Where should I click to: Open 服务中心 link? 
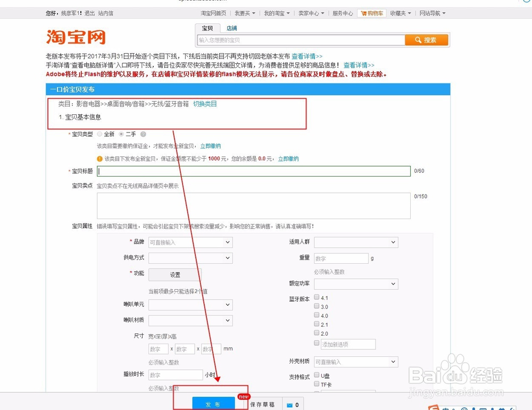pos(343,13)
